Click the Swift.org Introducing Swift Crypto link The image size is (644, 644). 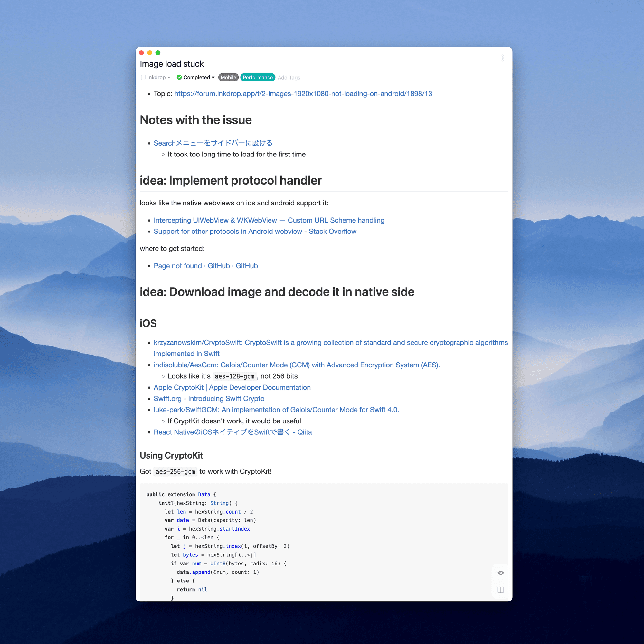click(209, 398)
